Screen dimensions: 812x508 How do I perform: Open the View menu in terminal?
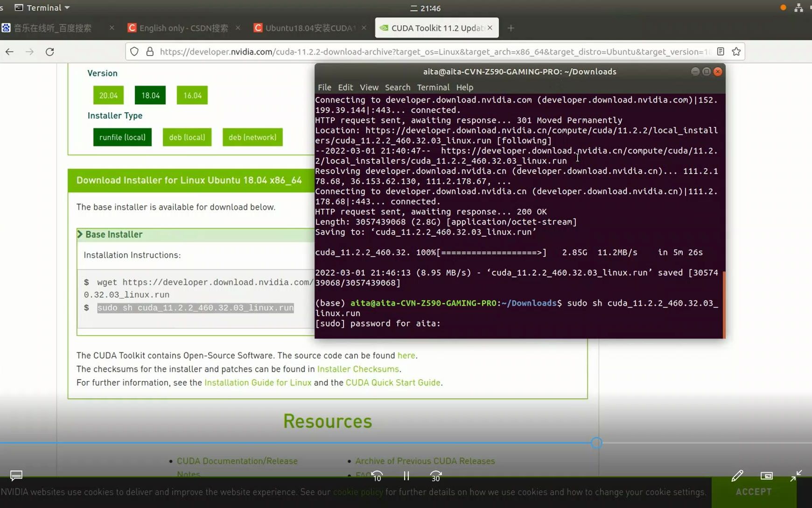pyautogui.click(x=369, y=87)
